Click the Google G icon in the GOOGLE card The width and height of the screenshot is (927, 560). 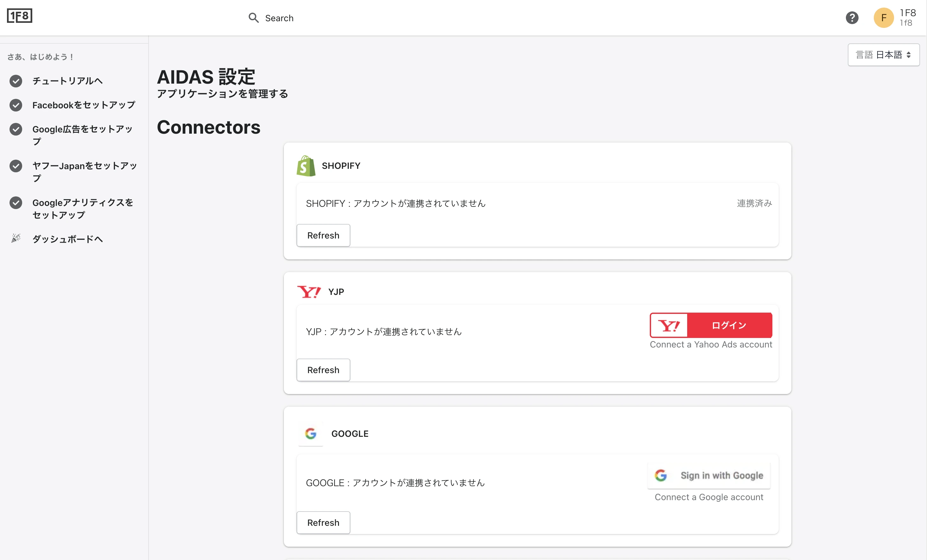point(310,433)
